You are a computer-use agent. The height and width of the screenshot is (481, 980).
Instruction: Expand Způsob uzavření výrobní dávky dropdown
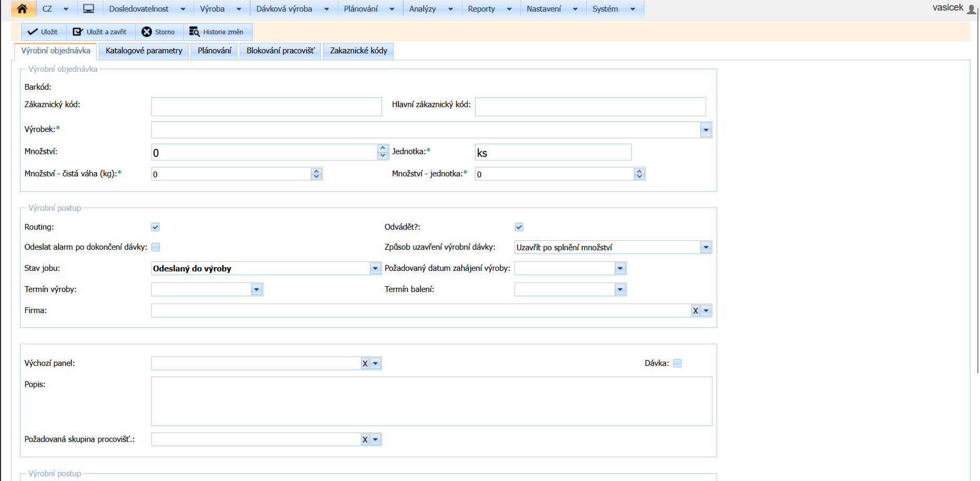click(x=706, y=248)
